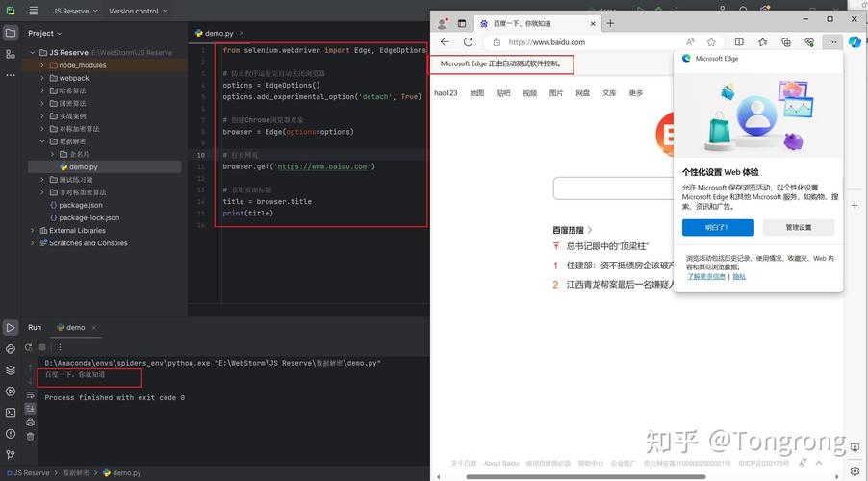
Task: Rerun the demo script in Run panel
Action: (29, 347)
